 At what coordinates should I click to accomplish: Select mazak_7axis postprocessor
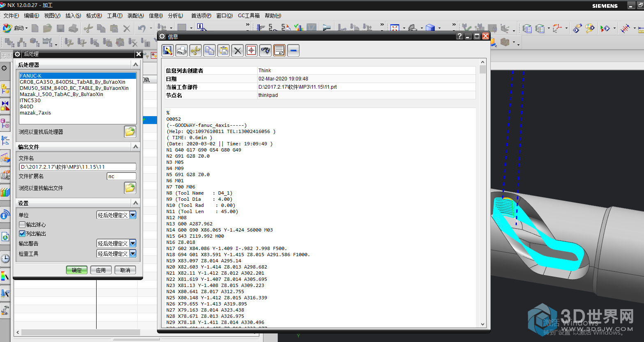click(x=78, y=112)
